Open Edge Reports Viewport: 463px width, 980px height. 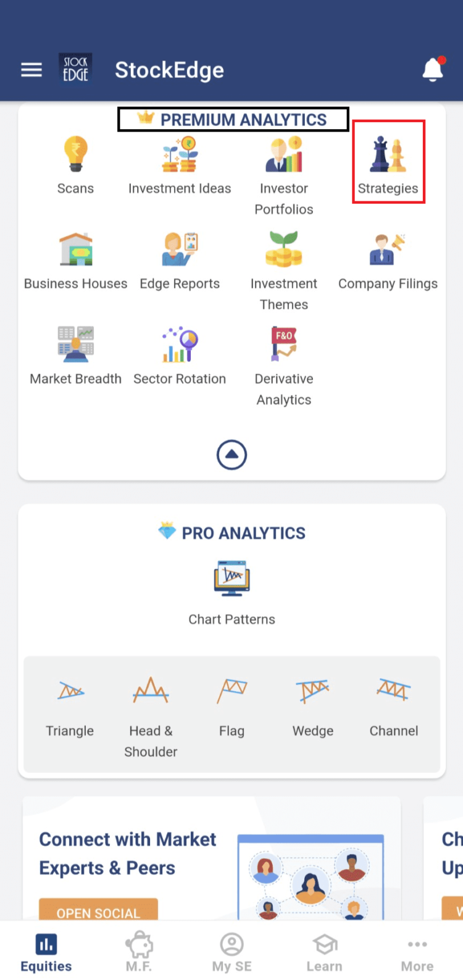tap(180, 250)
